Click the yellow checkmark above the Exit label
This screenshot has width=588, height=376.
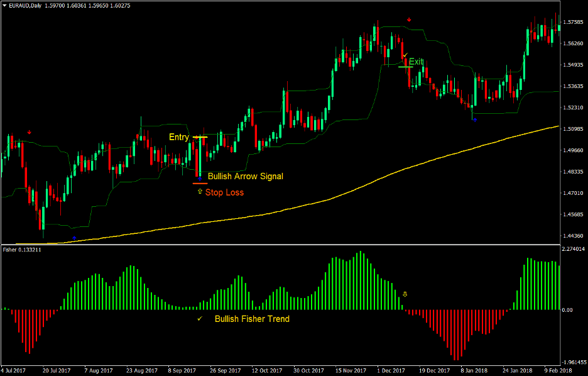(x=405, y=55)
